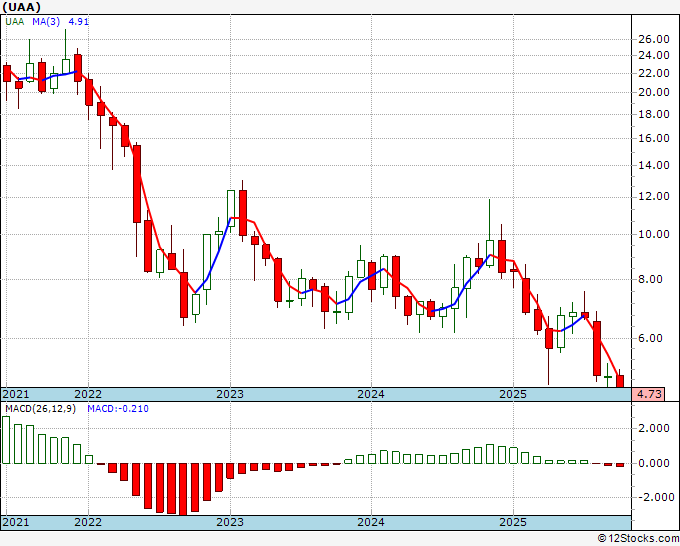Click the first green MACD histogram bar in 2021

[6, 440]
